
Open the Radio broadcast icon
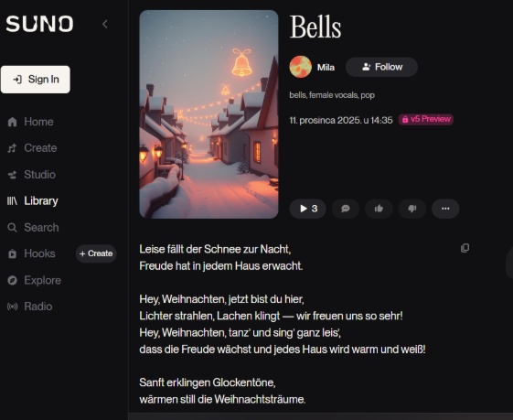(x=12, y=307)
